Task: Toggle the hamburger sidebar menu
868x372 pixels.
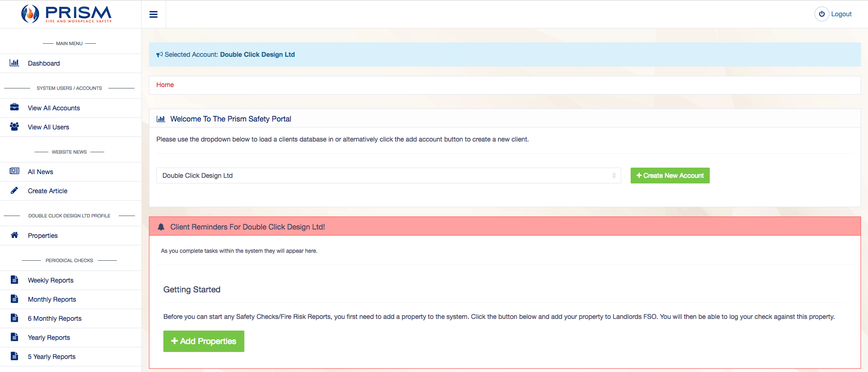Action: pyautogui.click(x=153, y=14)
